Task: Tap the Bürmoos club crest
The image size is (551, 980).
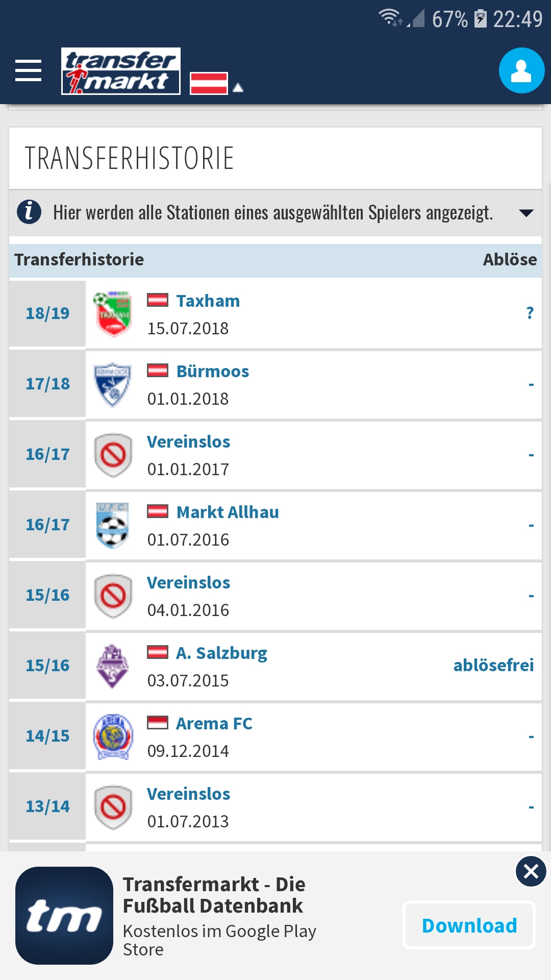Action: pyautogui.click(x=113, y=384)
